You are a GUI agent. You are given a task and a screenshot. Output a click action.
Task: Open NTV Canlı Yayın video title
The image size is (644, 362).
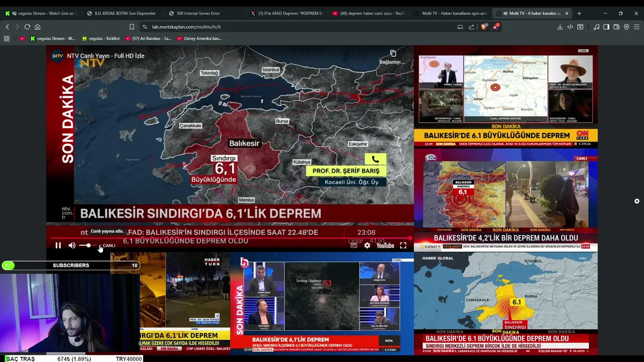pos(106,56)
